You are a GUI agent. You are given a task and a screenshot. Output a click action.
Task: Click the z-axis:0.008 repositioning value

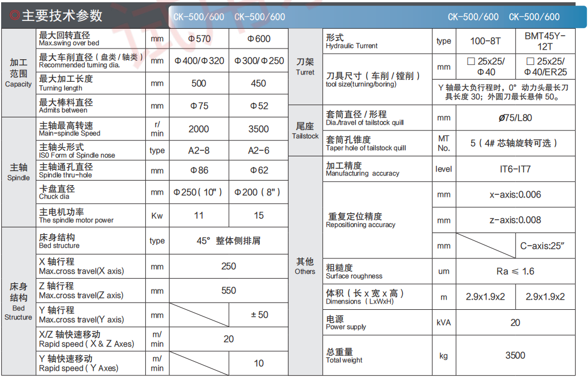[515, 220]
